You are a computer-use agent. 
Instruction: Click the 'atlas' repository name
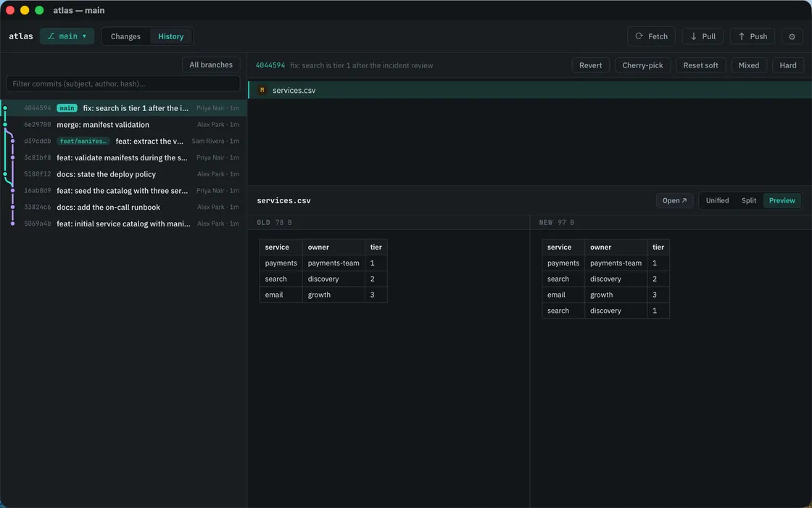click(21, 36)
